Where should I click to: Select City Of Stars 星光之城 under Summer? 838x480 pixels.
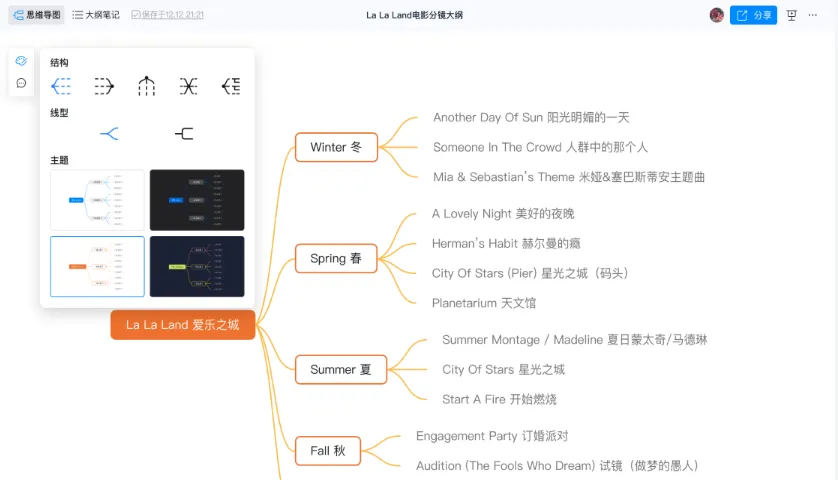(x=503, y=369)
